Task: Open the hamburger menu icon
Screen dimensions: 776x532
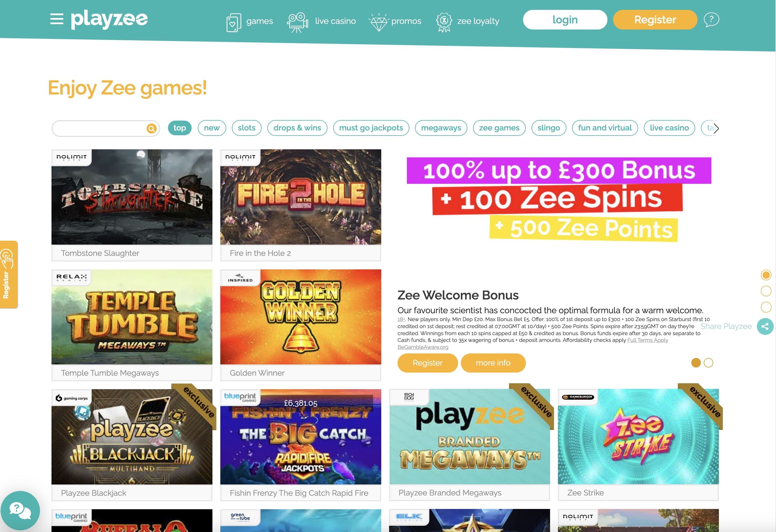Action: point(57,19)
